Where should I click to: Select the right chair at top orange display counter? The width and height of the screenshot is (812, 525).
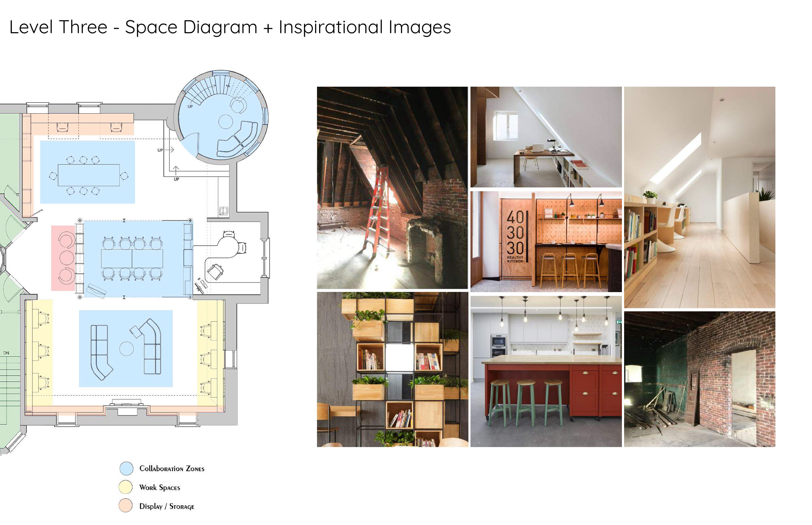pyautogui.click(x=116, y=128)
